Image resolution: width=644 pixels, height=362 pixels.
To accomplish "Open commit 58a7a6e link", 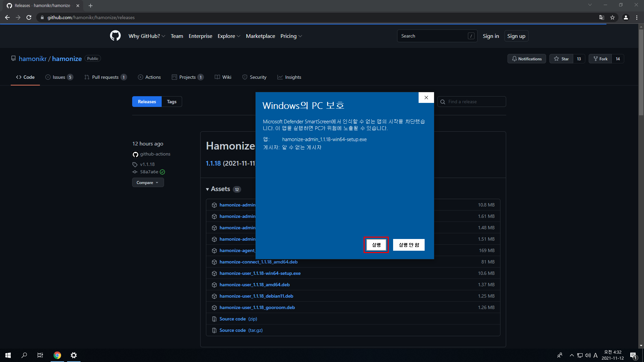I will (149, 172).
